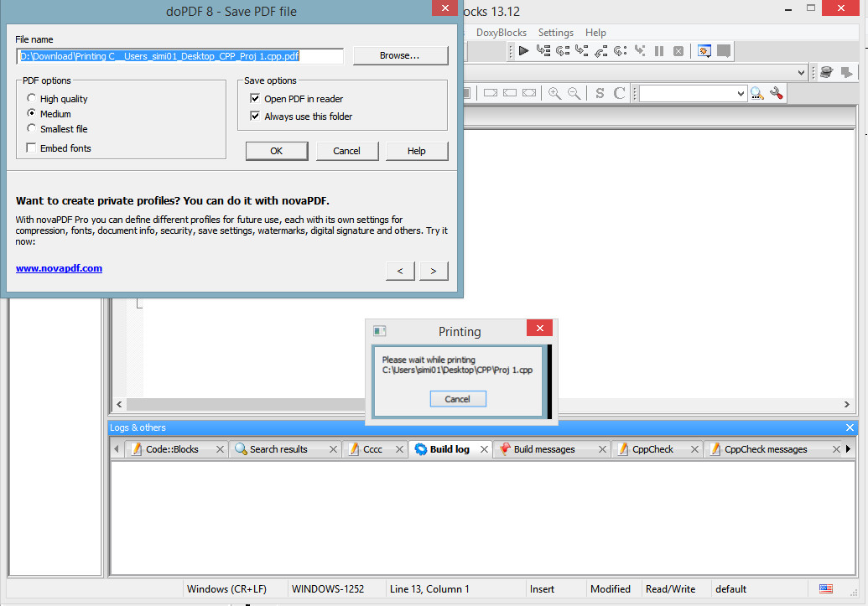Click Windows (CR+LF) status bar entry

(x=226, y=589)
